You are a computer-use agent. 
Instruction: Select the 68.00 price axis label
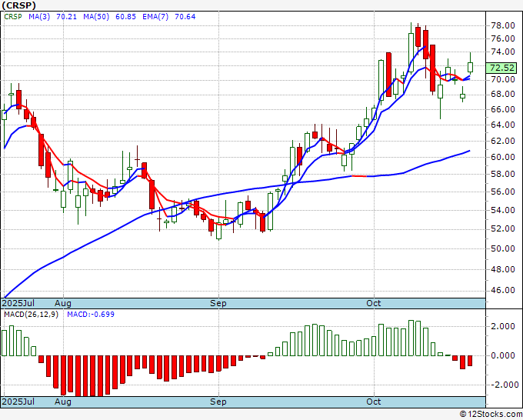(x=503, y=94)
